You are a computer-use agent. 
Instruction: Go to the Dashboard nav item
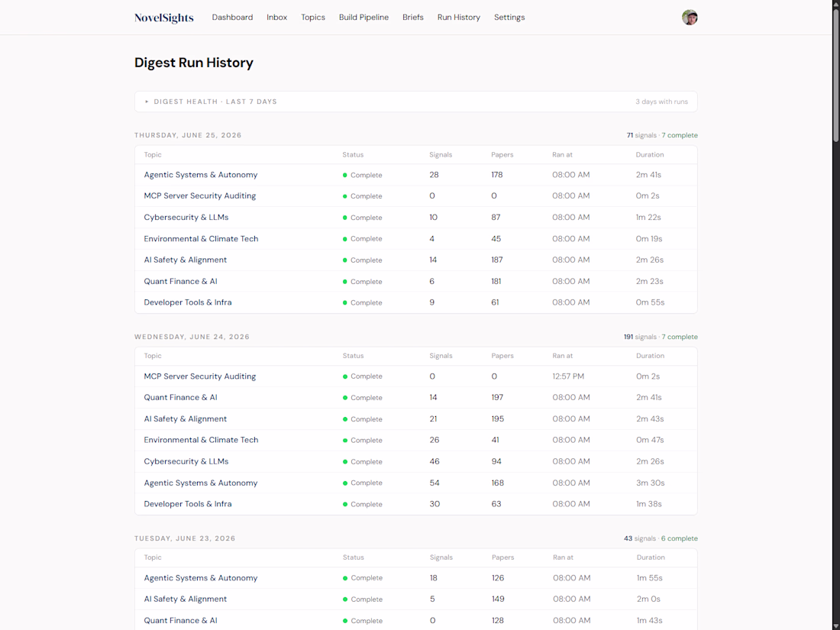(232, 17)
